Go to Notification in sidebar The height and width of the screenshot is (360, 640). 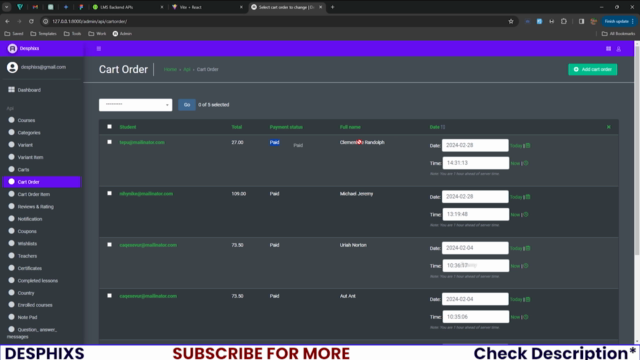click(30, 219)
